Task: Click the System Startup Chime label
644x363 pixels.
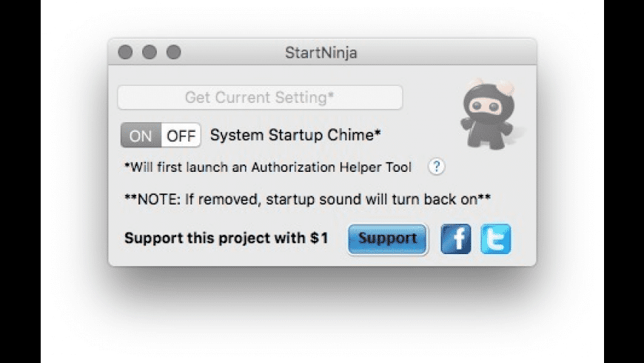Action: pos(295,135)
